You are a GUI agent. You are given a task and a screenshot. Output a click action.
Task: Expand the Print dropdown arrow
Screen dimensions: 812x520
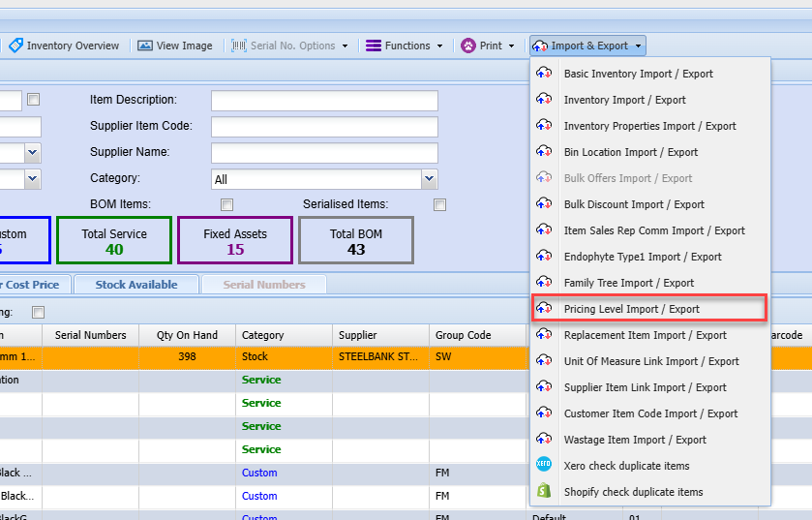click(512, 46)
